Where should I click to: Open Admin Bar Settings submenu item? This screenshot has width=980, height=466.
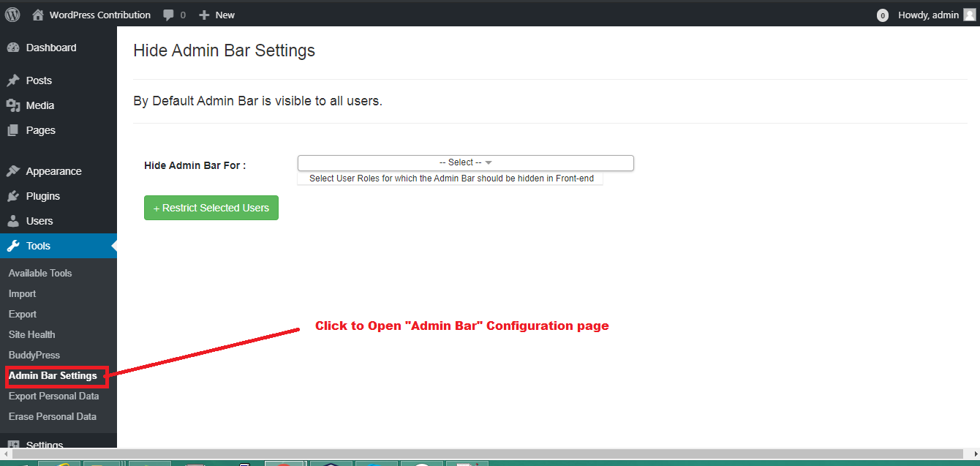coord(53,375)
